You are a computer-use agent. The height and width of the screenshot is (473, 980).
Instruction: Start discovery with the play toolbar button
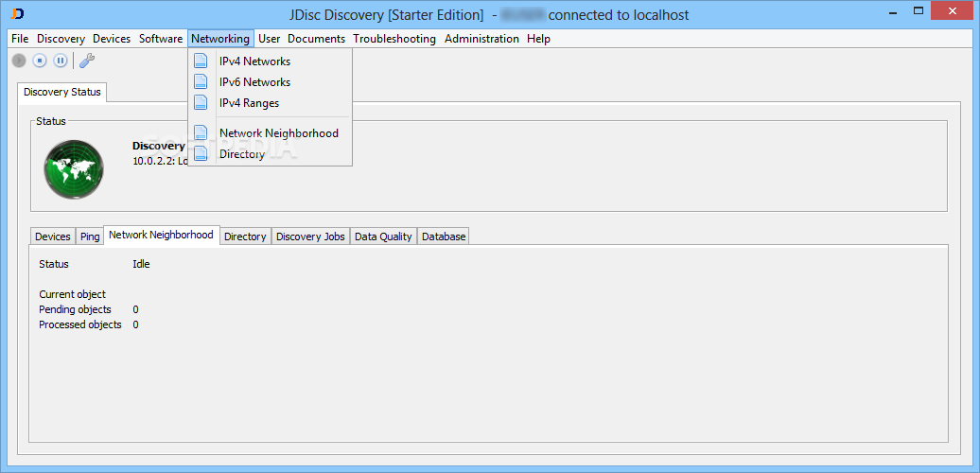[19, 61]
